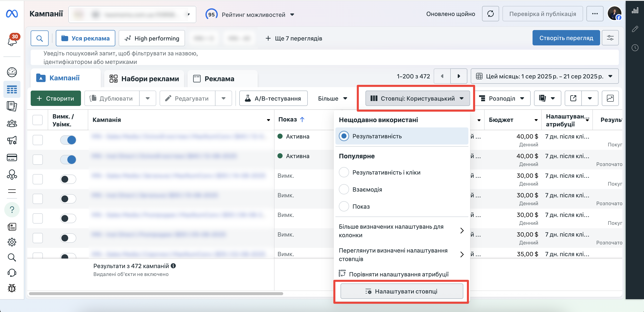The image size is (644, 312).
Task: Open the help question mark icon
Action: tap(12, 209)
